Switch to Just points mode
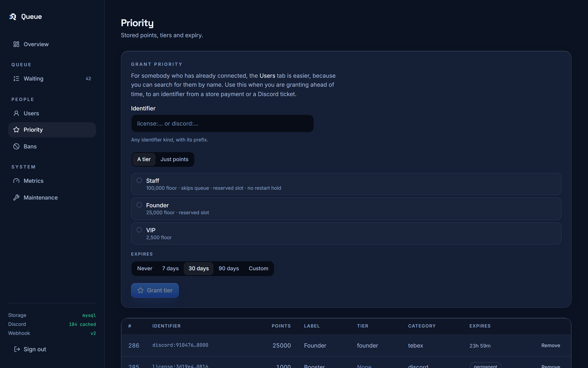Screen dimensions: 588x368 pyautogui.click(x=174, y=159)
